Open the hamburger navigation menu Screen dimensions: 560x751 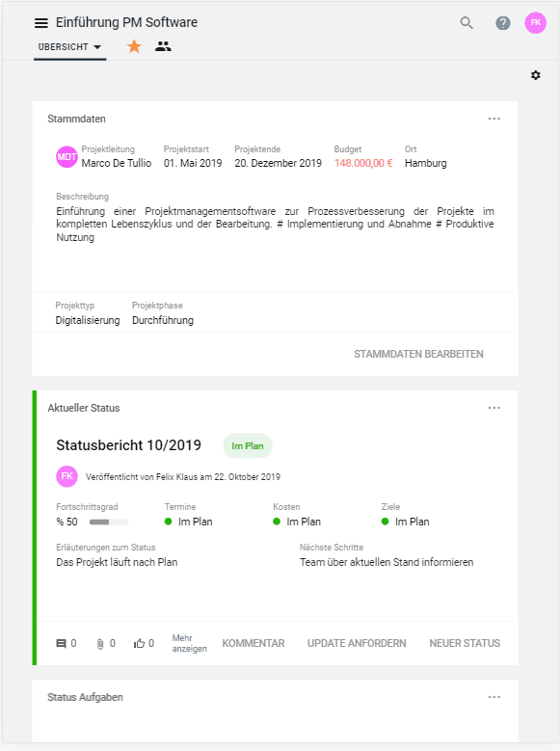pyautogui.click(x=41, y=22)
